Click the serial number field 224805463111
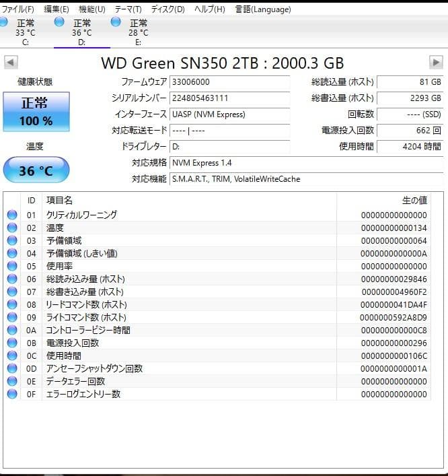This screenshot has height=476, width=448. pyautogui.click(x=229, y=98)
